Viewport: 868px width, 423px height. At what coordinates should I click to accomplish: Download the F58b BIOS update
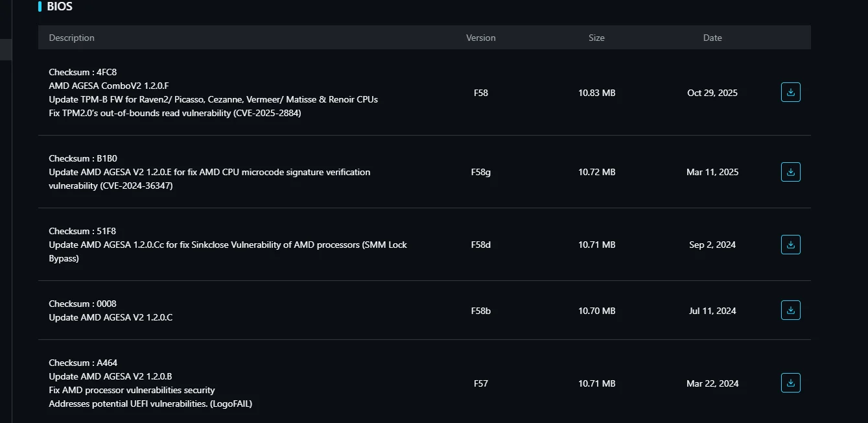coord(790,311)
